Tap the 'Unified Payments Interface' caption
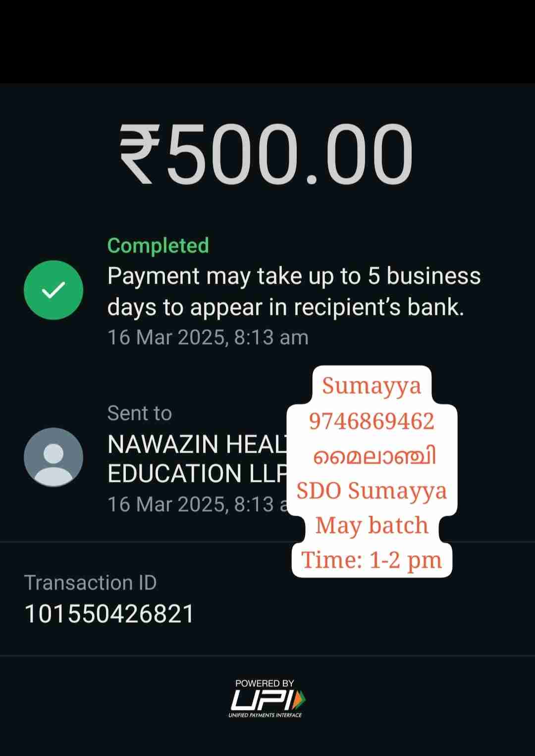Screen dimensions: 535x756 pos(265,715)
